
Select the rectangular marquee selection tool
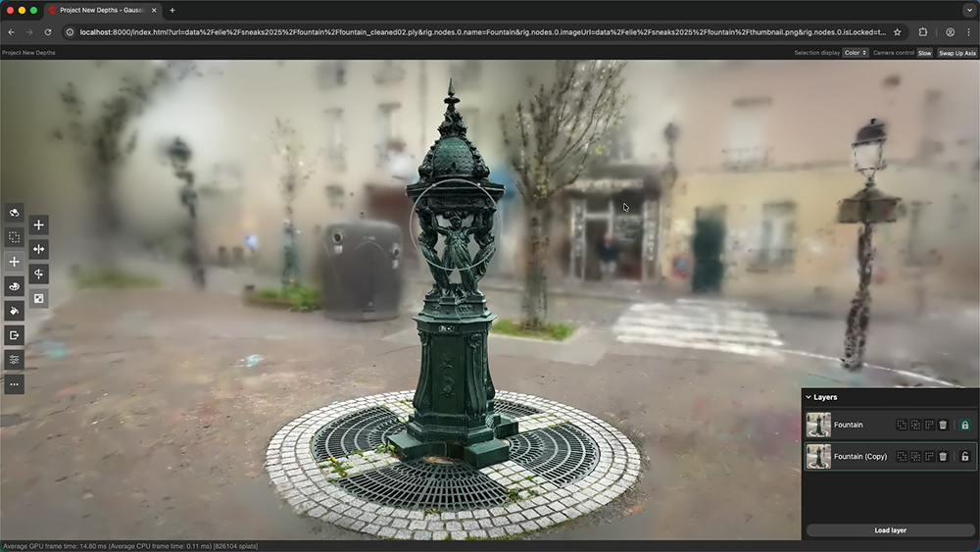click(x=15, y=237)
